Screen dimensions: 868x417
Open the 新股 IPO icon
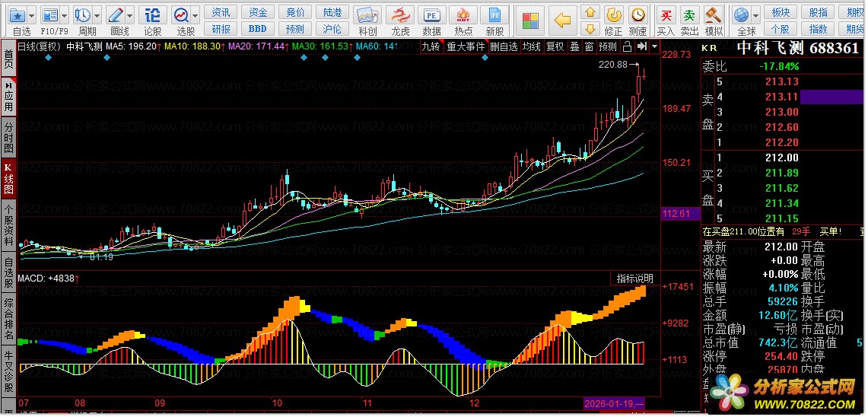tap(494, 15)
